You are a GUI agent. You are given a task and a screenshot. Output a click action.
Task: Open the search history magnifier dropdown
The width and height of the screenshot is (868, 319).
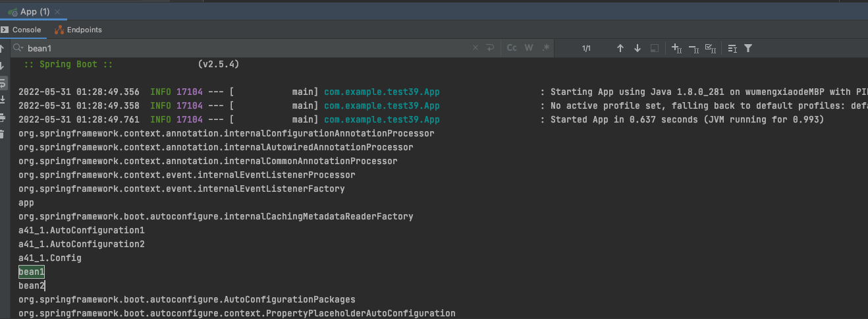click(18, 48)
